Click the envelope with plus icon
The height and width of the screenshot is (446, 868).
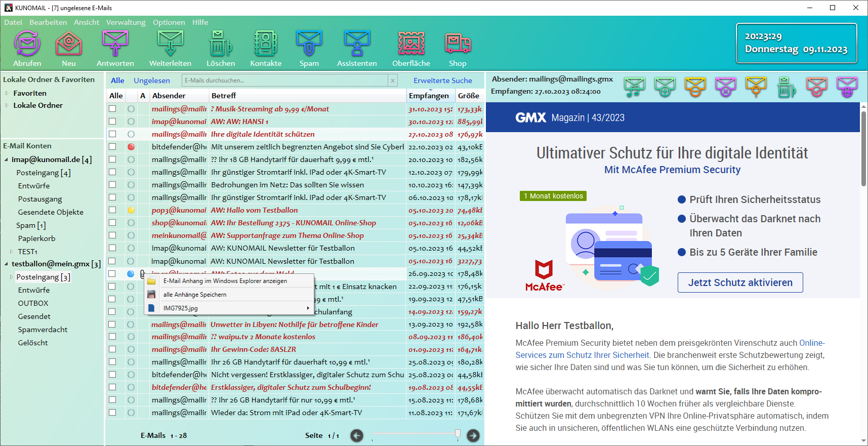coord(665,87)
